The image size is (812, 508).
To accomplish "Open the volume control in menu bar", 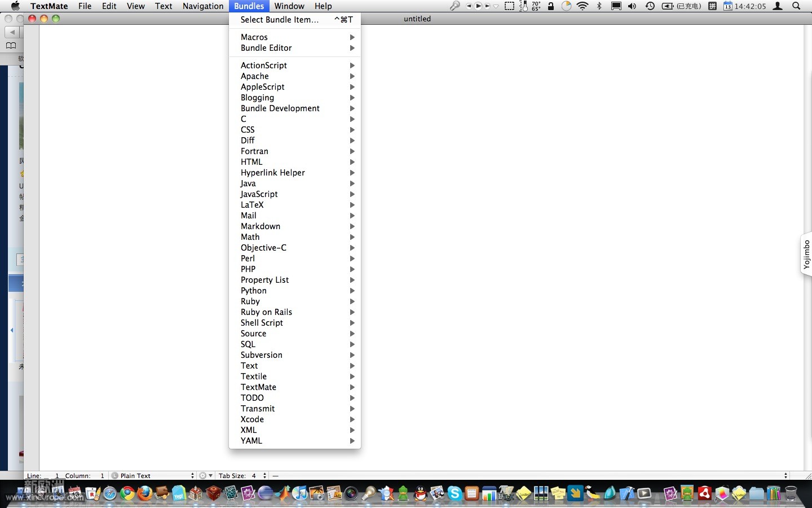I will coord(632,6).
